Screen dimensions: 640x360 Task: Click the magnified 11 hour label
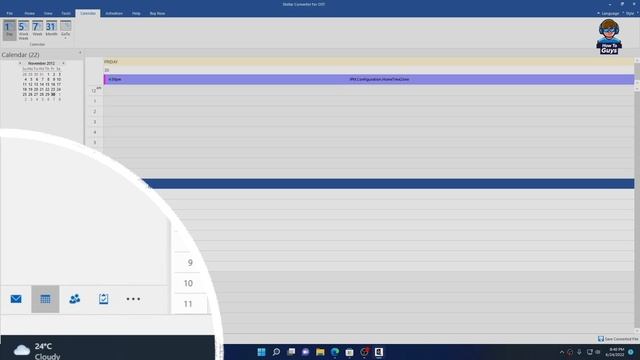(x=188, y=304)
